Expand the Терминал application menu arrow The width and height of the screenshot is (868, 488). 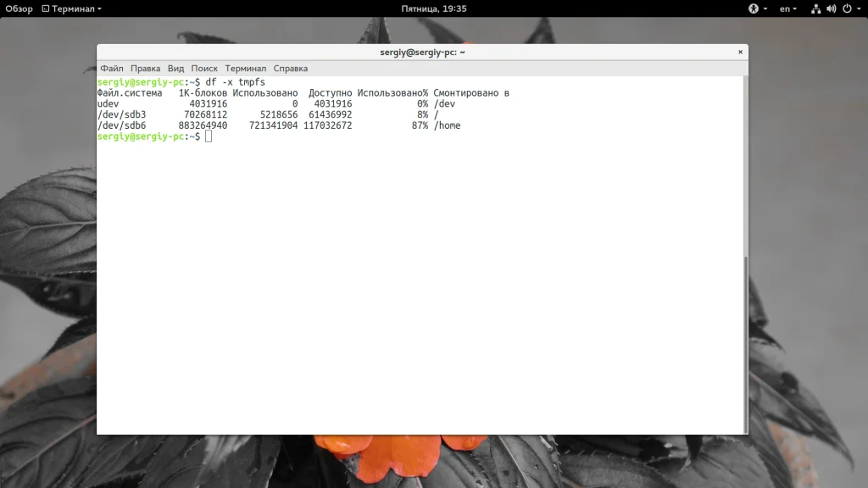100,8
